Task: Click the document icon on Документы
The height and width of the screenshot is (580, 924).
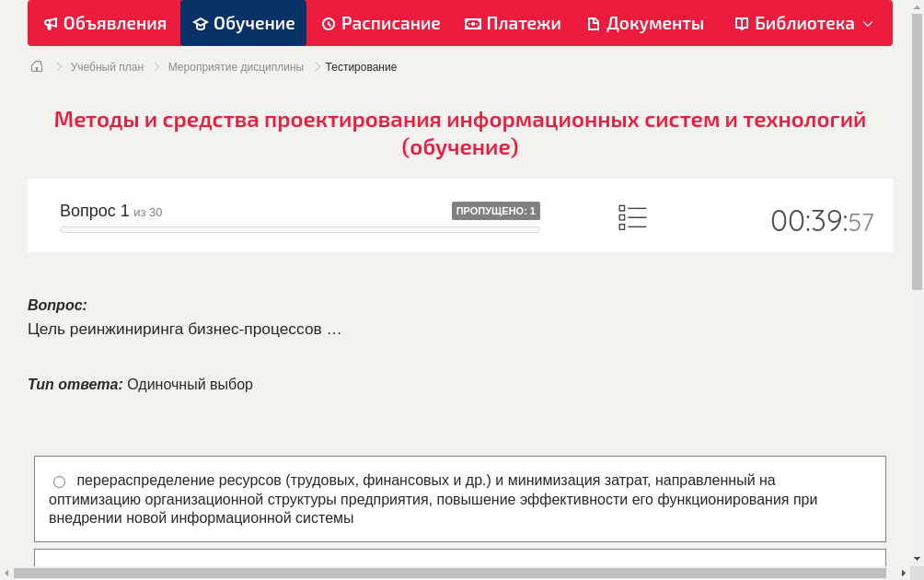Action: pos(593,23)
